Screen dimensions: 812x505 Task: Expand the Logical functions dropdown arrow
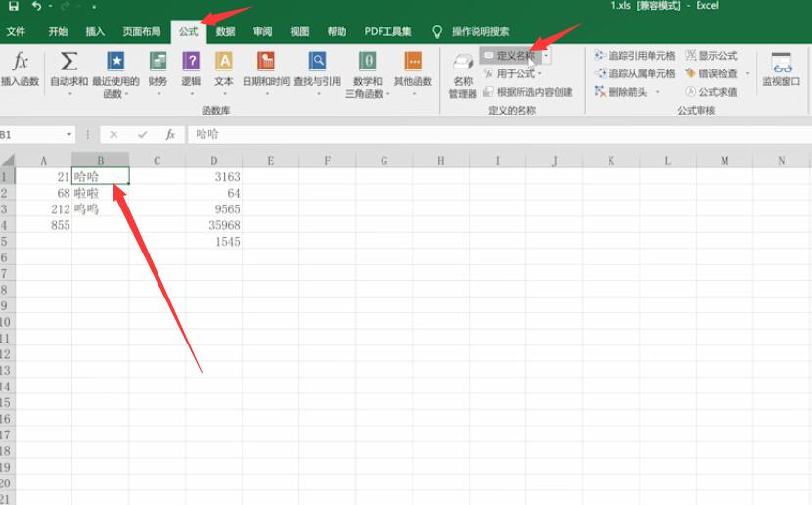point(192,94)
